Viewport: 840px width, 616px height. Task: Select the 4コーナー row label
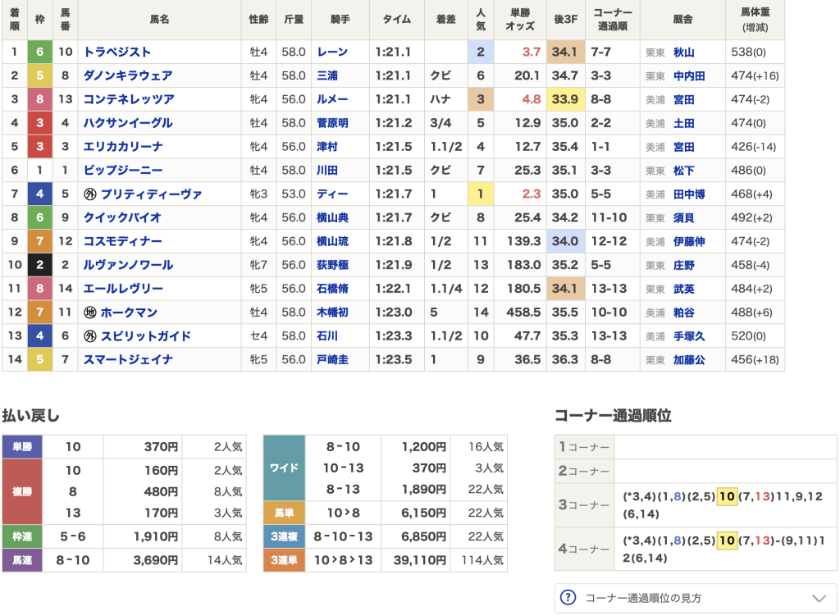584,549
